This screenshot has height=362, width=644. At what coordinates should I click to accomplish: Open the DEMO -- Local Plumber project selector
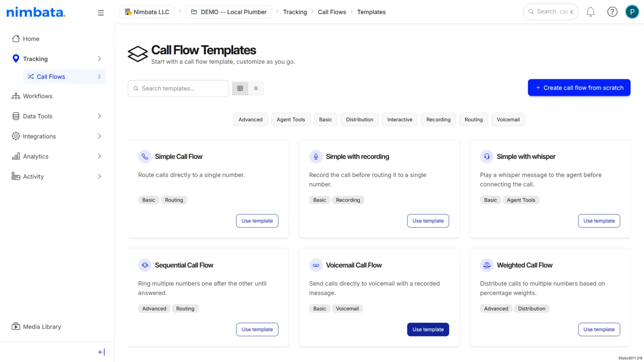tap(229, 12)
